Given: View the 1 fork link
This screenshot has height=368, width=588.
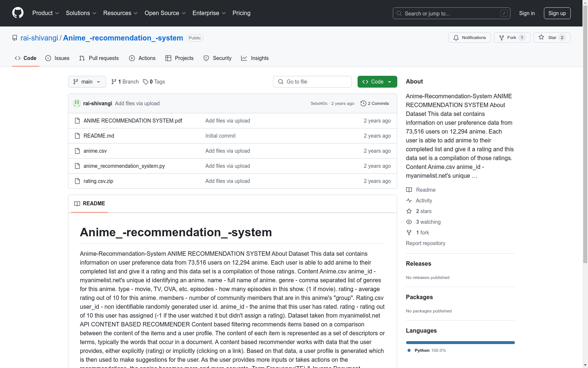Looking at the screenshot, I should pos(423,233).
